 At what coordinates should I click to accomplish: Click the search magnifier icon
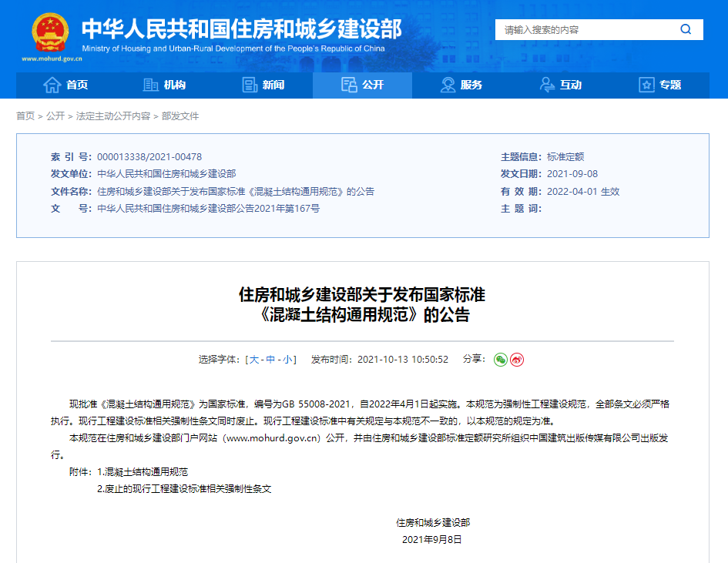click(x=685, y=29)
